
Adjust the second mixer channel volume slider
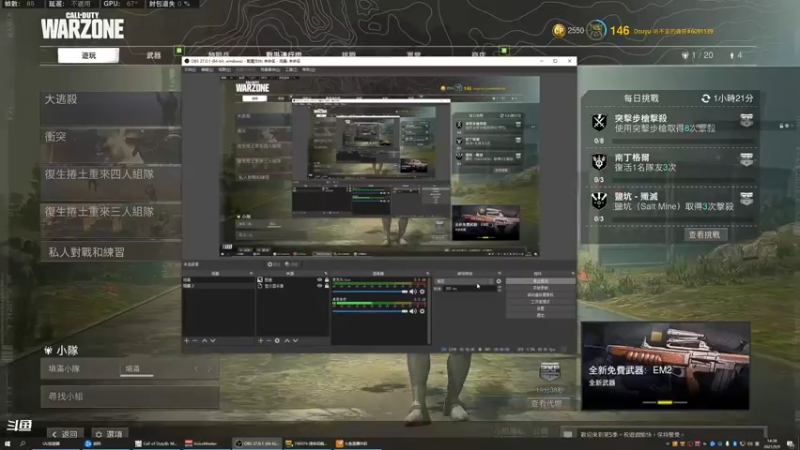coord(370,311)
